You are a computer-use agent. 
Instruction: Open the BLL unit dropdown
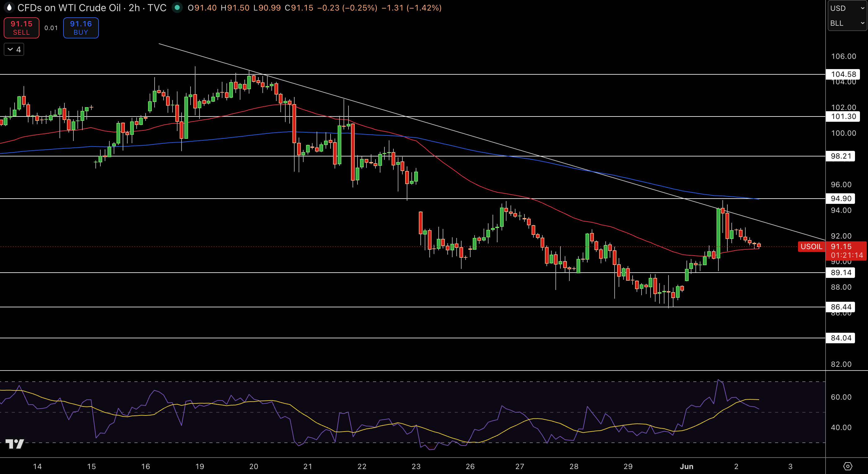(x=847, y=23)
